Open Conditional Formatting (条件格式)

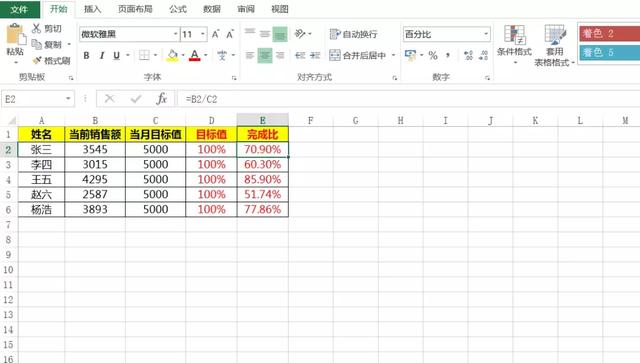[x=514, y=44]
